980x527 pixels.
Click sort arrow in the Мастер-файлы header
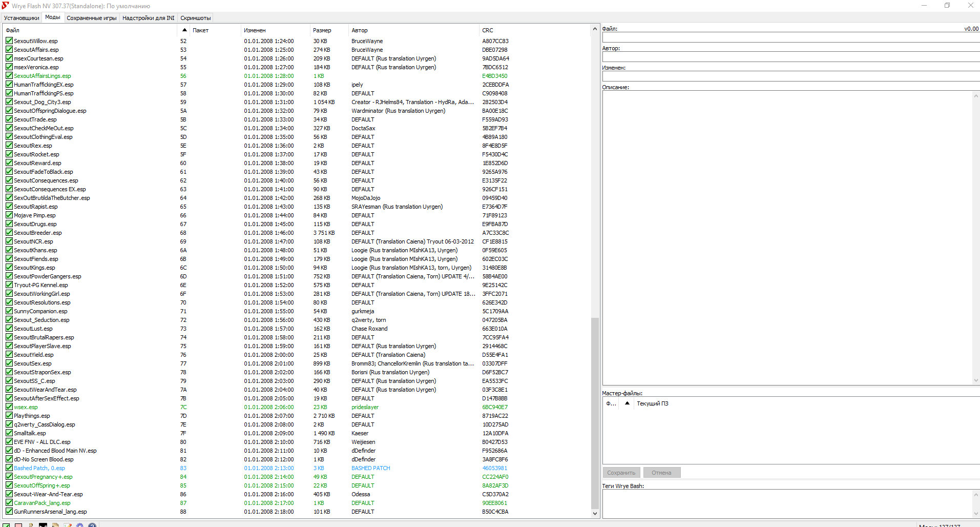627,403
